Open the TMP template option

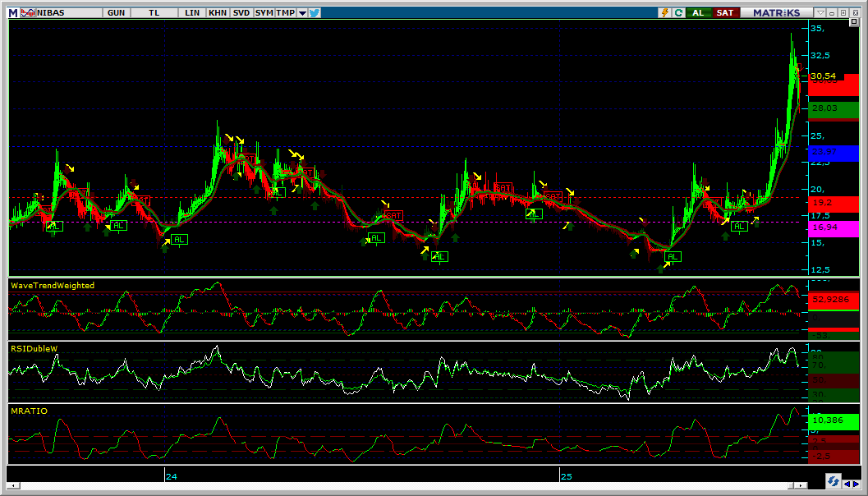pos(286,13)
